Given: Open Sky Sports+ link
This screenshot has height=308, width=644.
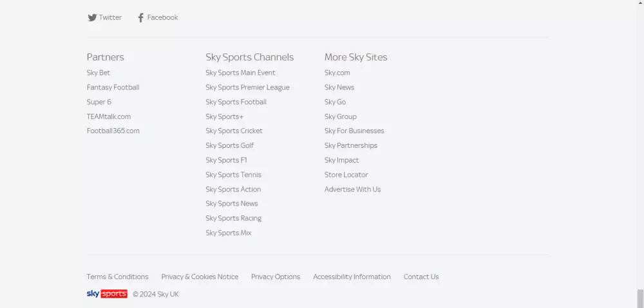Looking at the screenshot, I should click(225, 116).
